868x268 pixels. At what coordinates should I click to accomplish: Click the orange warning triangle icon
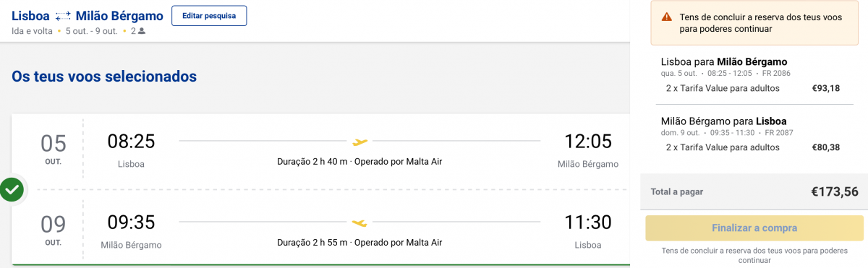(667, 17)
